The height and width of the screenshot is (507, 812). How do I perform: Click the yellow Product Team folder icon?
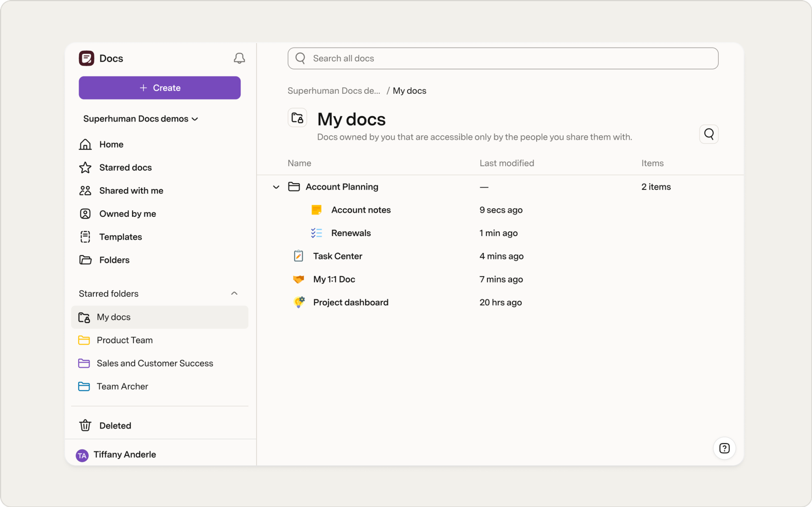tap(84, 340)
